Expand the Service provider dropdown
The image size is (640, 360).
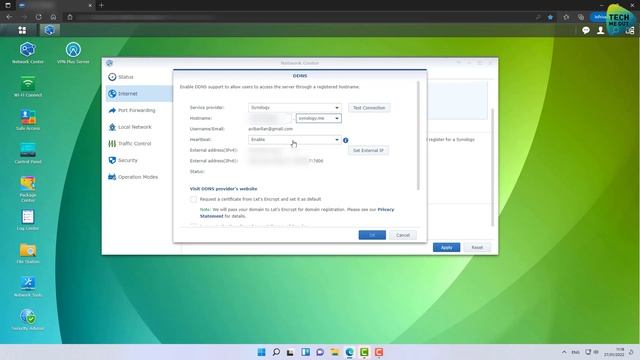[294, 107]
